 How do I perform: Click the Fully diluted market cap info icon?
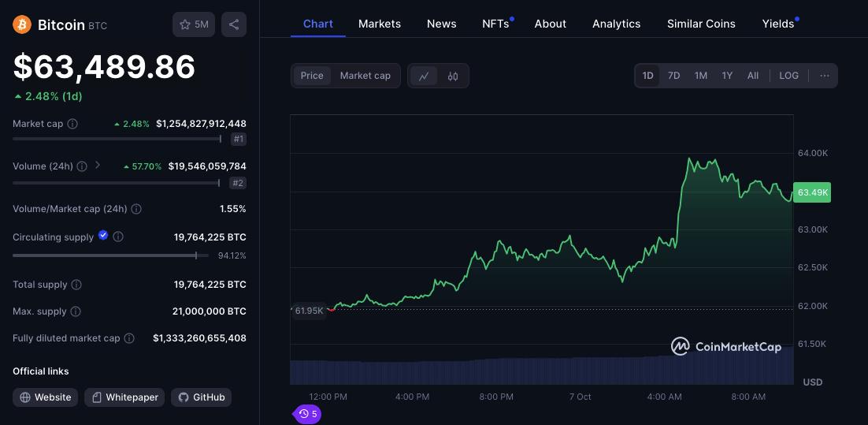tap(131, 338)
